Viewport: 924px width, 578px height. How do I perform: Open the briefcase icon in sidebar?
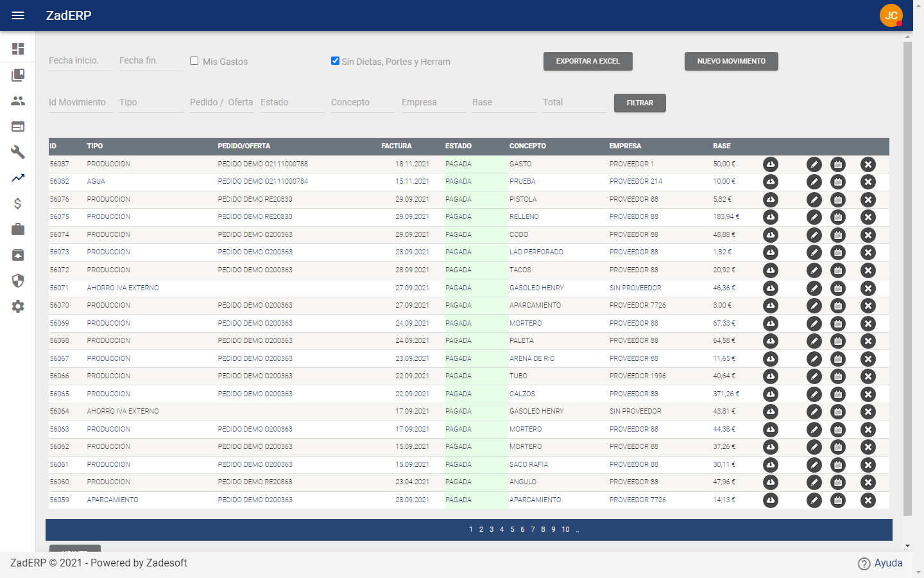[18, 229]
